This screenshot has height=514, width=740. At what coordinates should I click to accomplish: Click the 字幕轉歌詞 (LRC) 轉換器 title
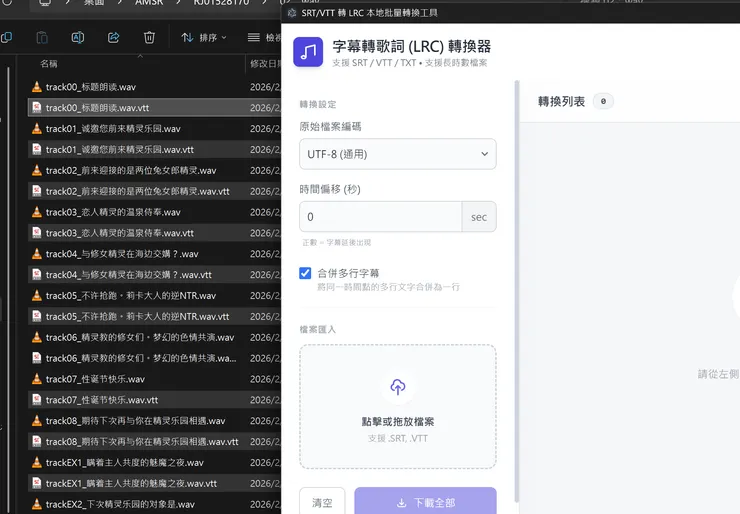pyautogui.click(x=412, y=46)
